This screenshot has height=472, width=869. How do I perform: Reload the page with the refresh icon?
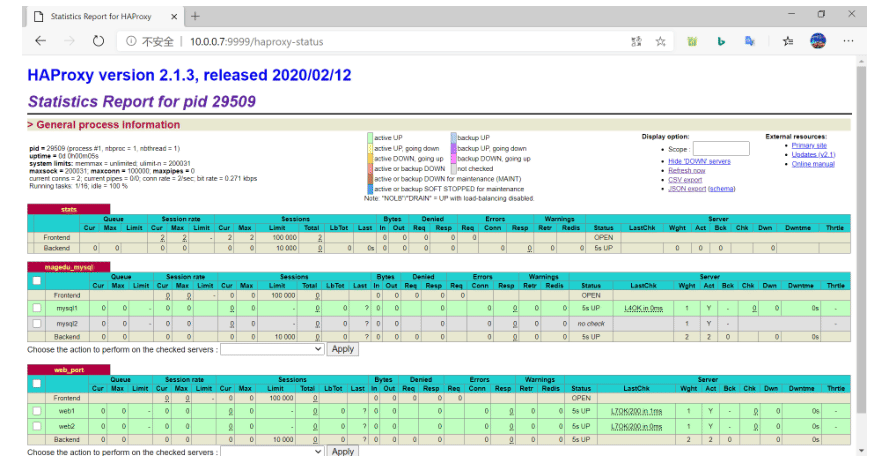[98, 41]
